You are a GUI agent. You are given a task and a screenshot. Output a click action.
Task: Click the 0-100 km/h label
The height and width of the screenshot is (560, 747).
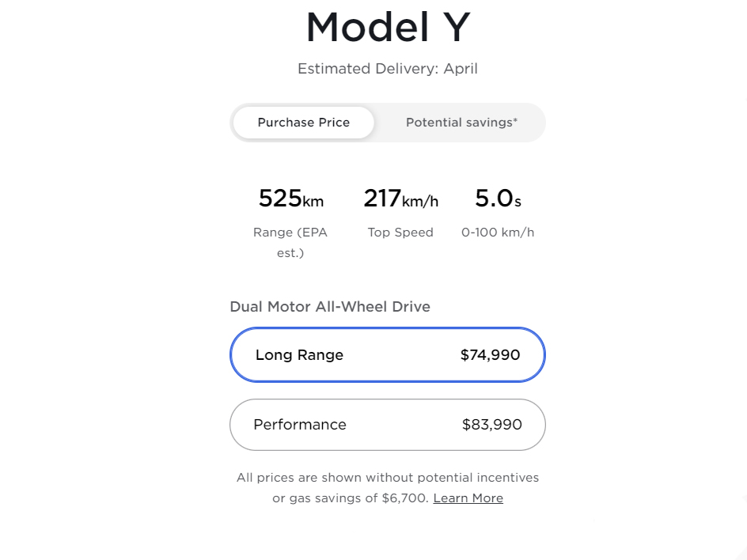click(x=498, y=233)
